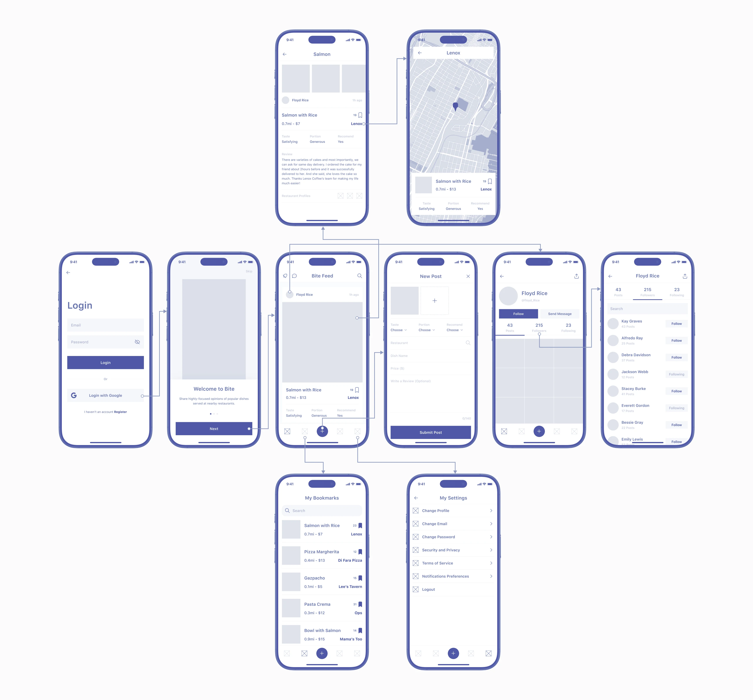Tap the bookmark icon on Bite Feed
Screen dimensions: 753x700
tap(357, 390)
